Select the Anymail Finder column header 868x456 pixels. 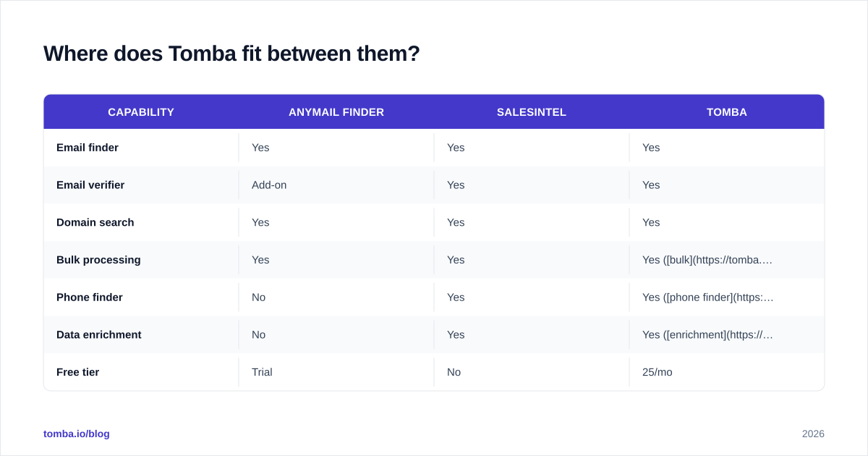336,112
